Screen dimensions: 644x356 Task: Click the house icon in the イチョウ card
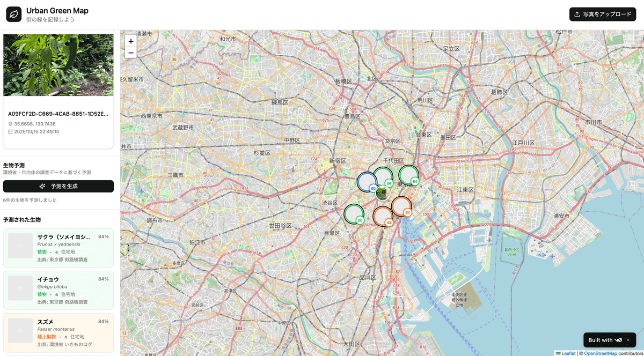[57, 294]
